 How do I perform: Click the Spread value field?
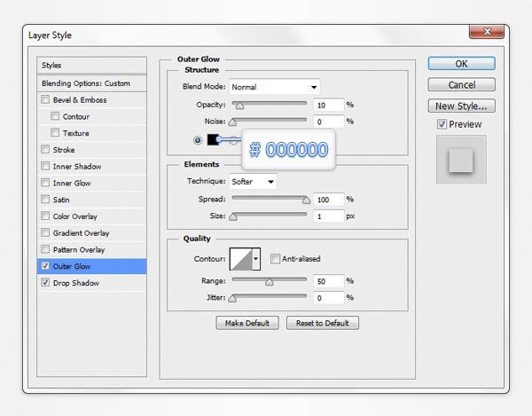329,200
